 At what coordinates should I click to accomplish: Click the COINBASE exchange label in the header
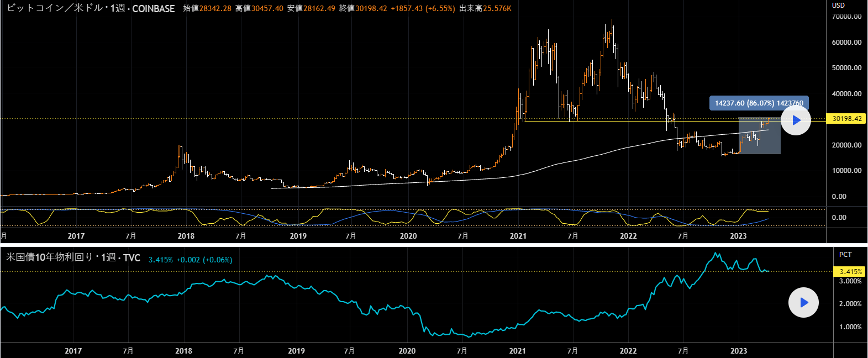153,9
